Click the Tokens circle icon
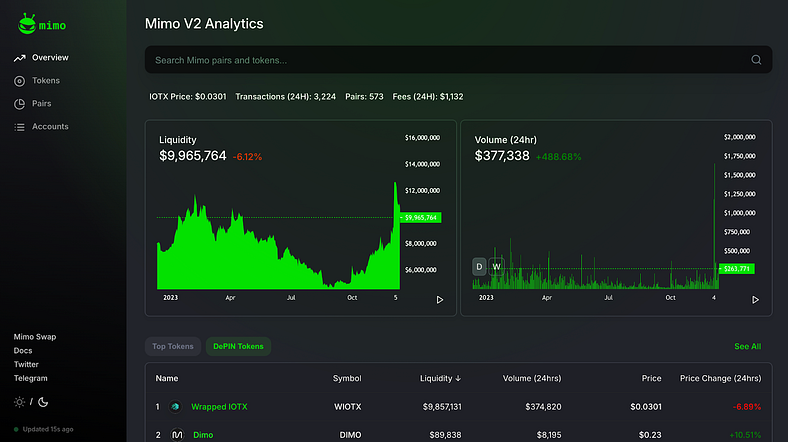This screenshot has width=788, height=442. 20,81
